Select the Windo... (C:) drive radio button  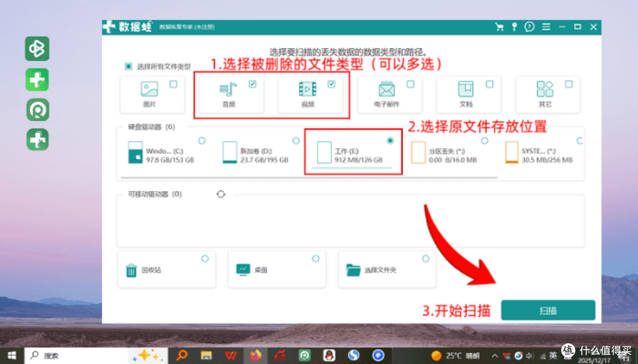(x=202, y=140)
